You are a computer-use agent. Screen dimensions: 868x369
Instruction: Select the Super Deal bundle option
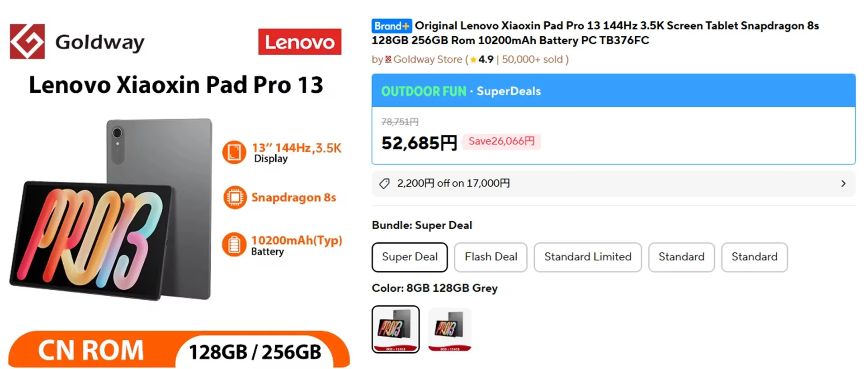tap(410, 257)
